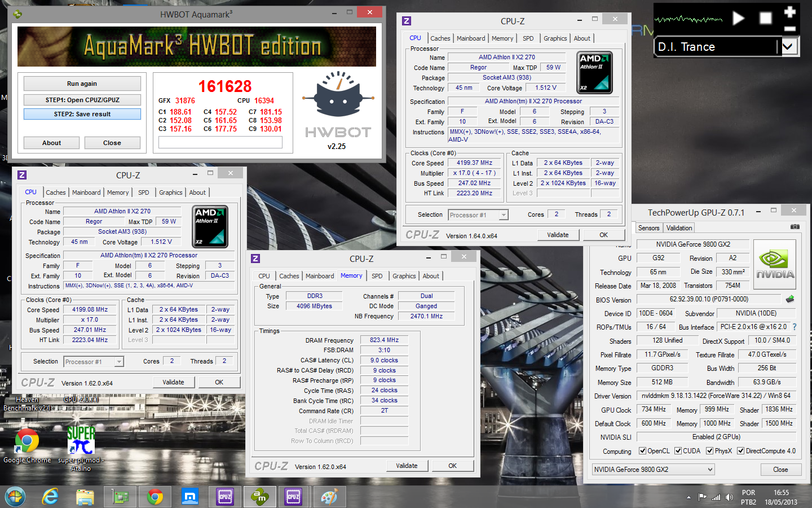The width and height of the screenshot is (812, 508).
Task: Click the HWBOT Aquamark title bar icon
Action: click(17, 14)
